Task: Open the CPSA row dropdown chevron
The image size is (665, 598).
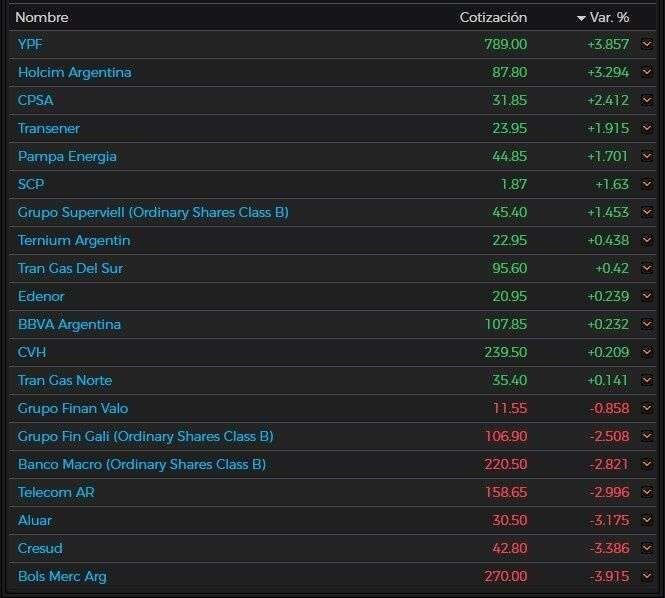Action: pyautogui.click(x=647, y=100)
